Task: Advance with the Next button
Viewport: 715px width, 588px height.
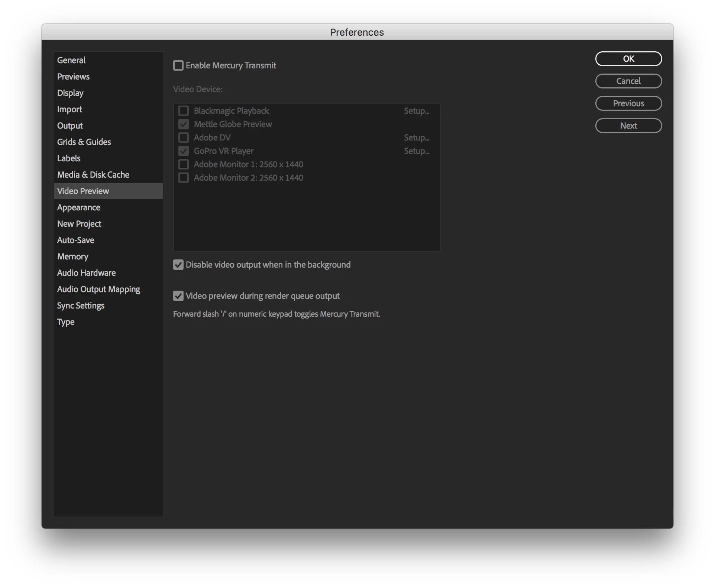Action: pyautogui.click(x=628, y=126)
